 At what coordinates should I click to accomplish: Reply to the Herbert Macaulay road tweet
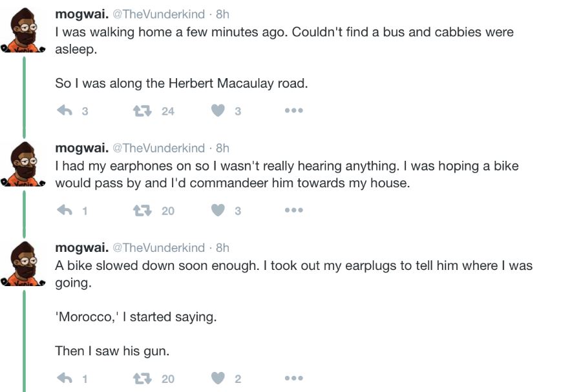pyautogui.click(x=65, y=111)
